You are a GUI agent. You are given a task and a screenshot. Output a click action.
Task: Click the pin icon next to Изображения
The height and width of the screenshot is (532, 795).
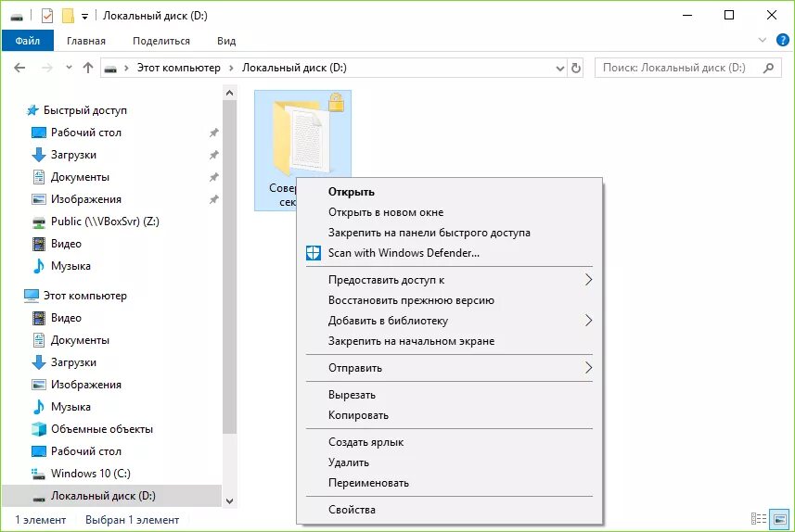[214, 199]
